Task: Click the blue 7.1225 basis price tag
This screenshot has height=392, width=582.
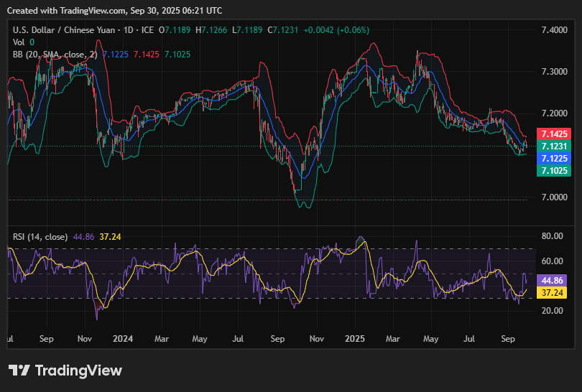Action: (x=554, y=158)
